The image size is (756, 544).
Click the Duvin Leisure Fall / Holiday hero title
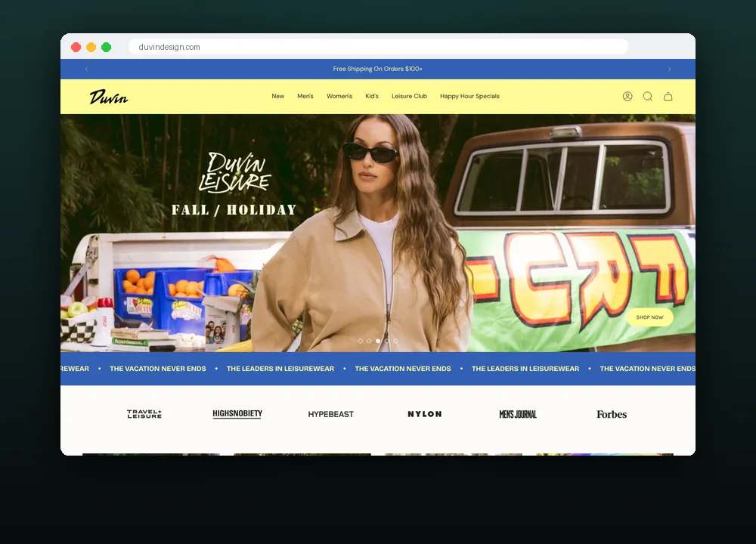(x=234, y=184)
